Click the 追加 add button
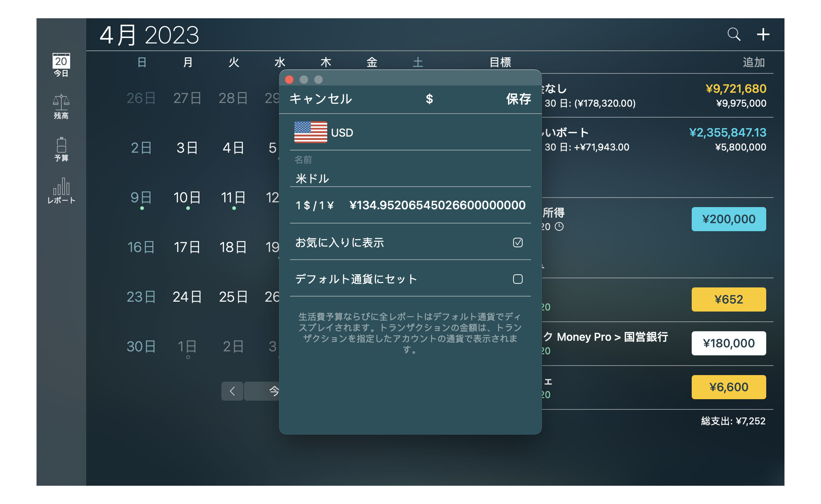 point(754,62)
